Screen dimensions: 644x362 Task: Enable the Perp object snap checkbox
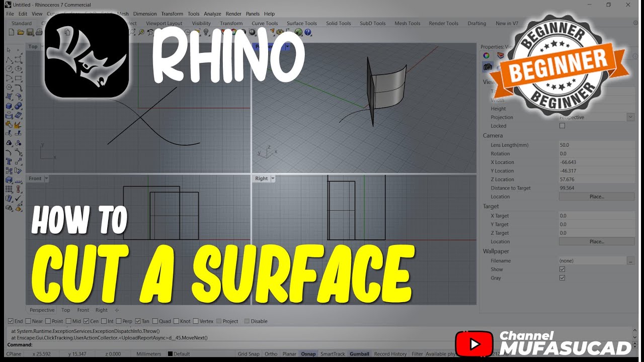pyautogui.click(x=119, y=321)
